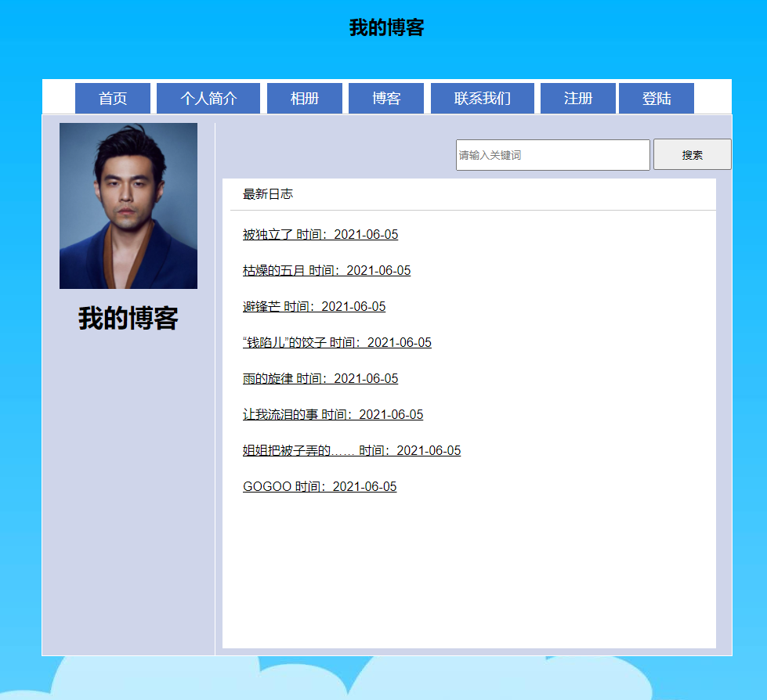Open the 首页 navigation tab

click(x=113, y=98)
